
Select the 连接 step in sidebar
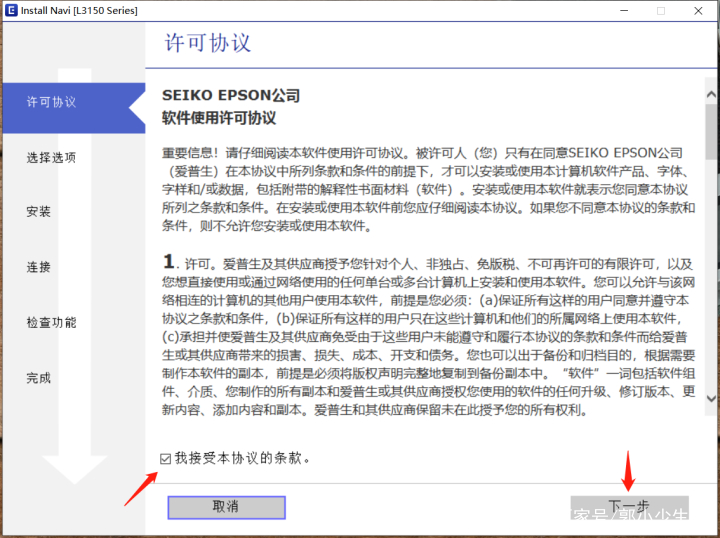[39, 267]
